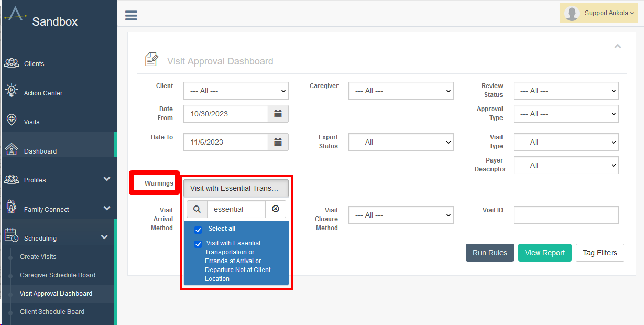
Task: Click the Clients sidebar icon
Action: (12, 63)
